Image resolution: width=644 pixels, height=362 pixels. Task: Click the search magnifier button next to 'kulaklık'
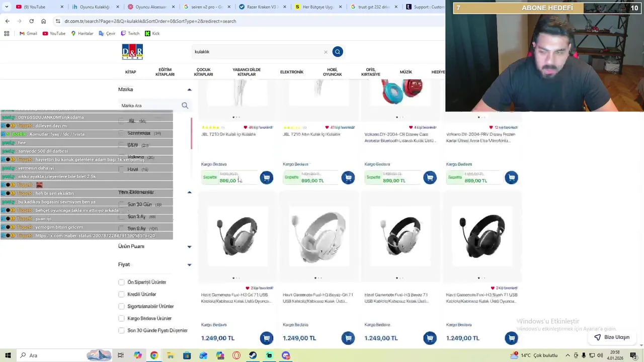point(338,52)
